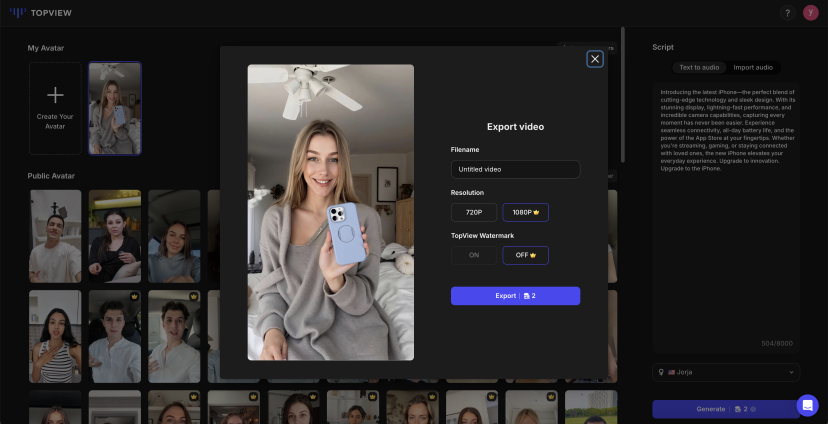This screenshot has width=828, height=424.
Task: Open the Jorja voice dropdown
Action: click(x=726, y=372)
